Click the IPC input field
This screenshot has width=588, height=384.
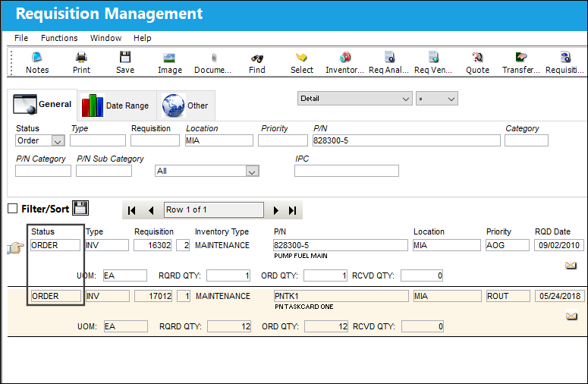(347, 171)
